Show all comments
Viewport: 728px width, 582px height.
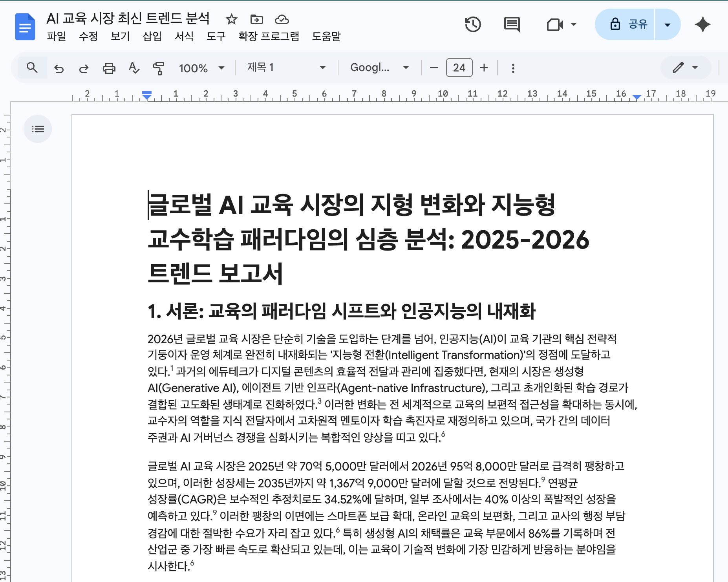(512, 24)
